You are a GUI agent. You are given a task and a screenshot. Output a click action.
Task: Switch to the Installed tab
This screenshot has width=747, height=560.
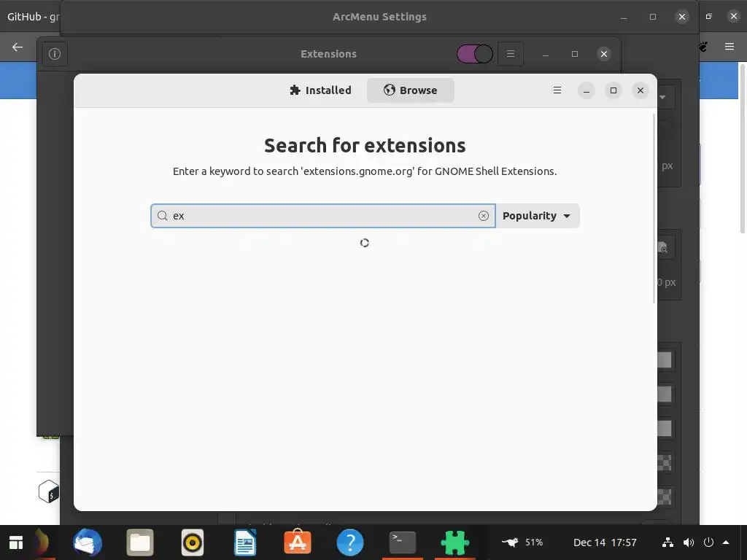pyautogui.click(x=321, y=90)
